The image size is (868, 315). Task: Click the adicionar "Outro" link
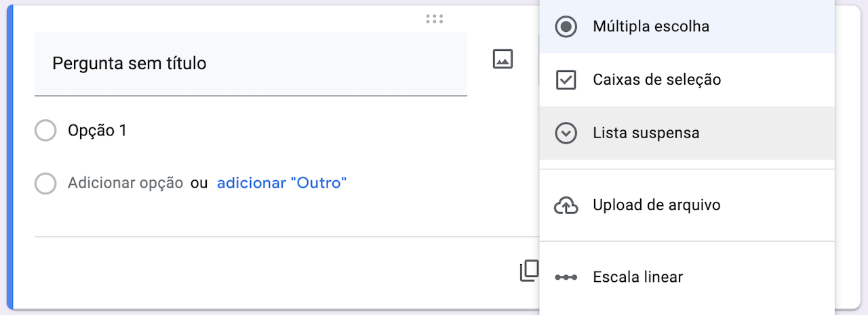click(x=281, y=183)
